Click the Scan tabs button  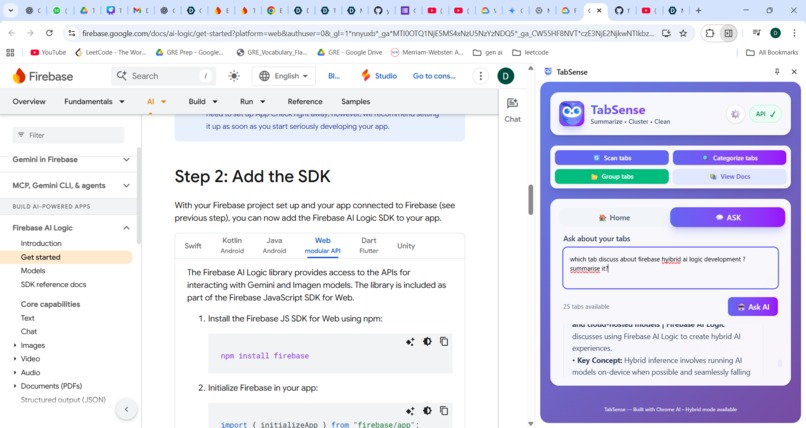612,158
